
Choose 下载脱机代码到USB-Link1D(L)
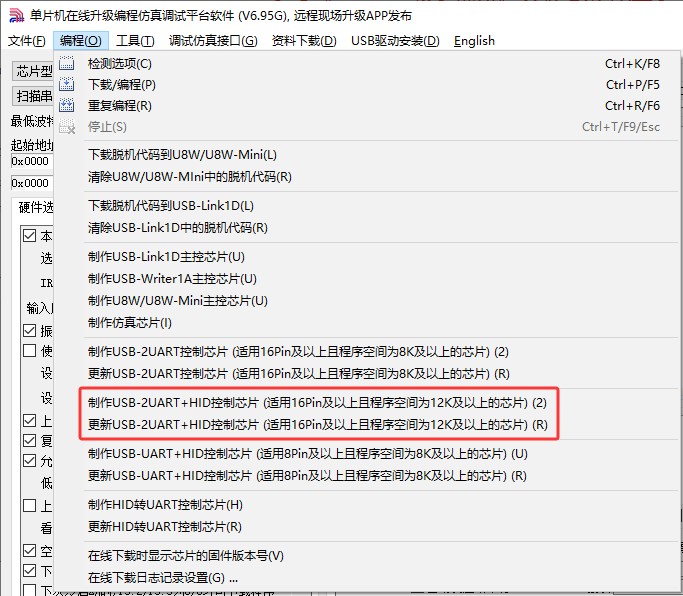coord(368,206)
